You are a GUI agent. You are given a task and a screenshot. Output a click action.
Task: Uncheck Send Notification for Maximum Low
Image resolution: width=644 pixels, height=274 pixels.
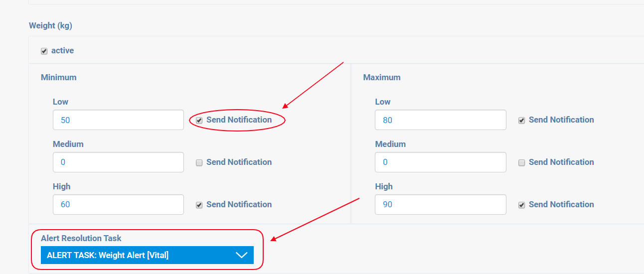[522, 120]
